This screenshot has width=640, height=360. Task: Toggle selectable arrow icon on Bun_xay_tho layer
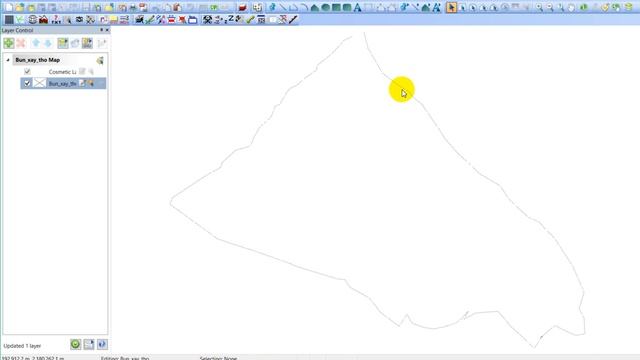[x=91, y=83]
